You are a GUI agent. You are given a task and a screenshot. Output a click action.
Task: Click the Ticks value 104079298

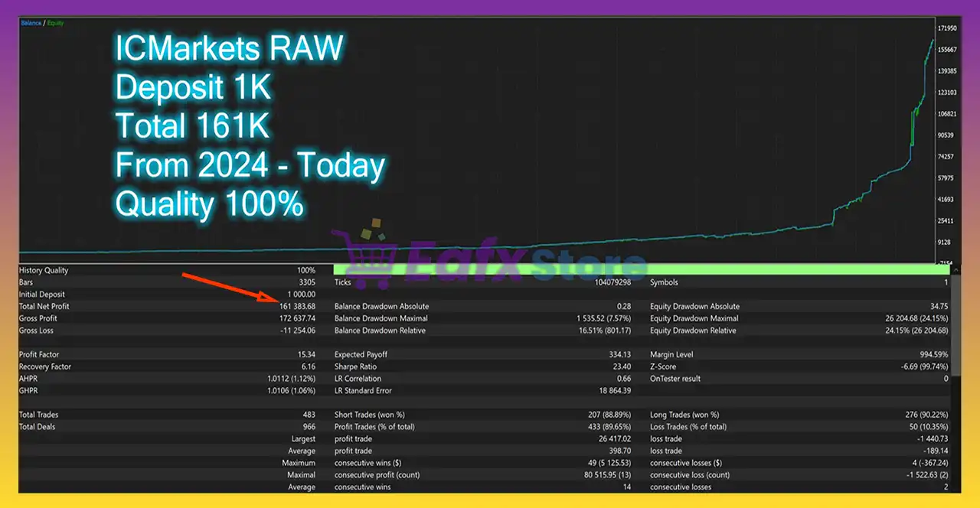(x=612, y=282)
